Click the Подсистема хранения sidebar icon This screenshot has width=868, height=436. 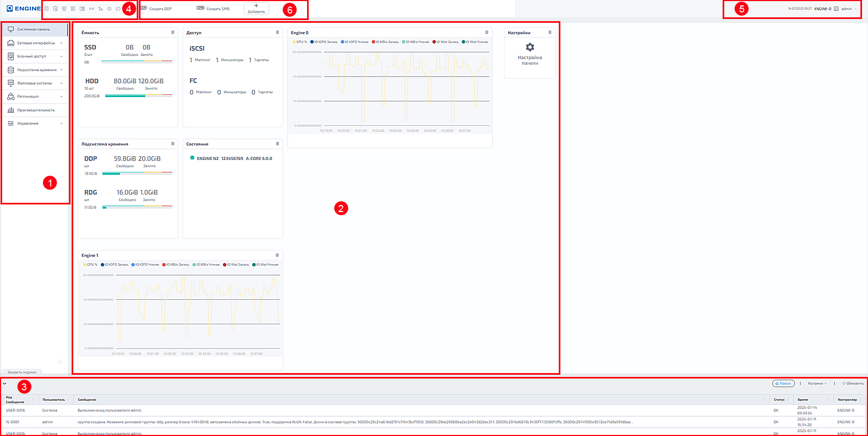(10, 70)
